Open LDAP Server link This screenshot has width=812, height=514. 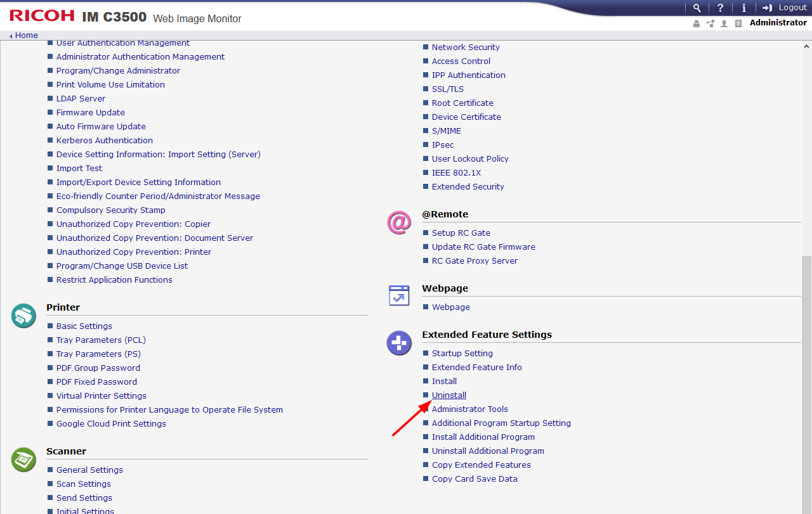pyautogui.click(x=81, y=99)
